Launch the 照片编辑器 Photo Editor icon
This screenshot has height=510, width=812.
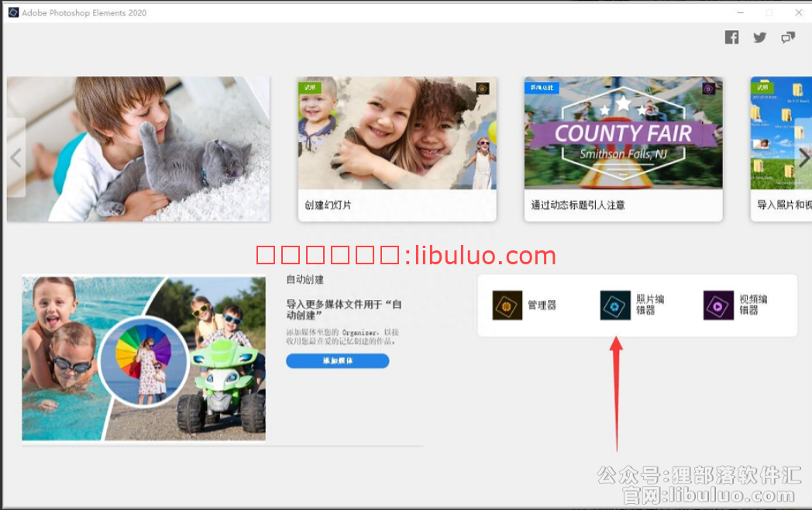[x=615, y=305]
